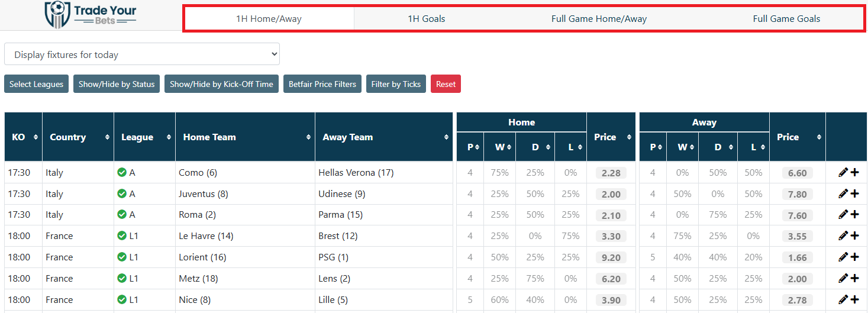This screenshot has width=868, height=313.
Task: Open the Display fixtures for today dropdown
Action: click(142, 54)
